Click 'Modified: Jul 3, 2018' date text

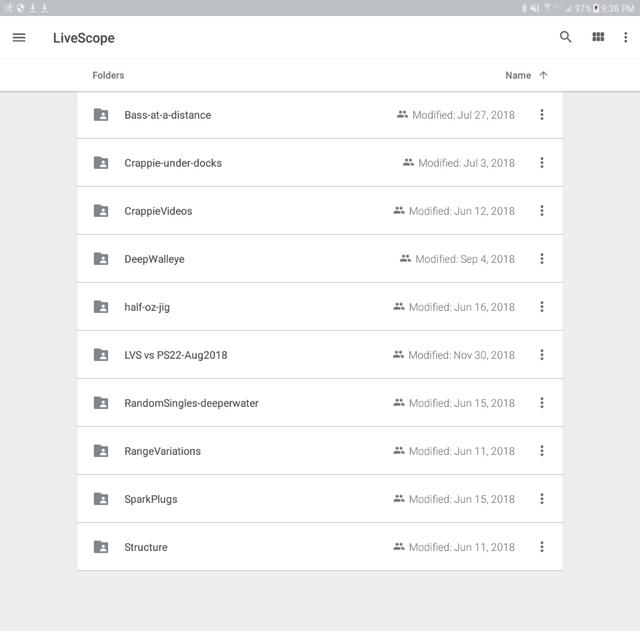coord(467,163)
